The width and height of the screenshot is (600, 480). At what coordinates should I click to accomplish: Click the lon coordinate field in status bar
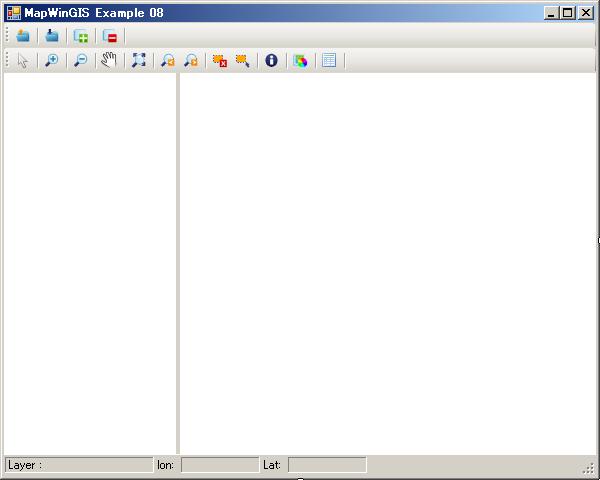click(219, 465)
